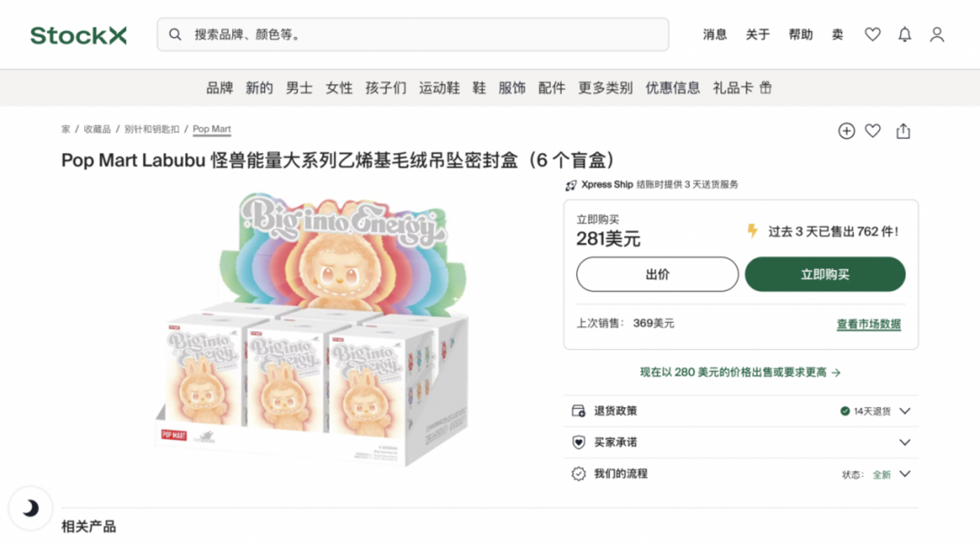Open notifications bell icon

pos(905,34)
